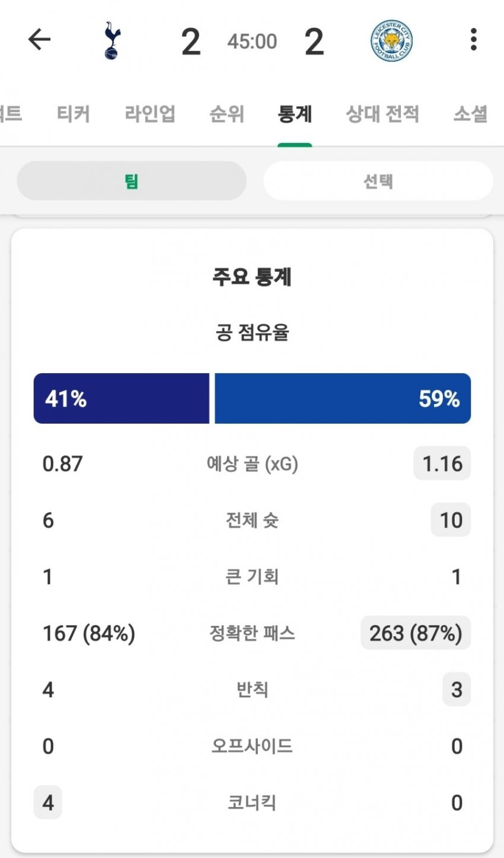Open the three-dot overflow menu

pyautogui.click(x=473, y=40)
